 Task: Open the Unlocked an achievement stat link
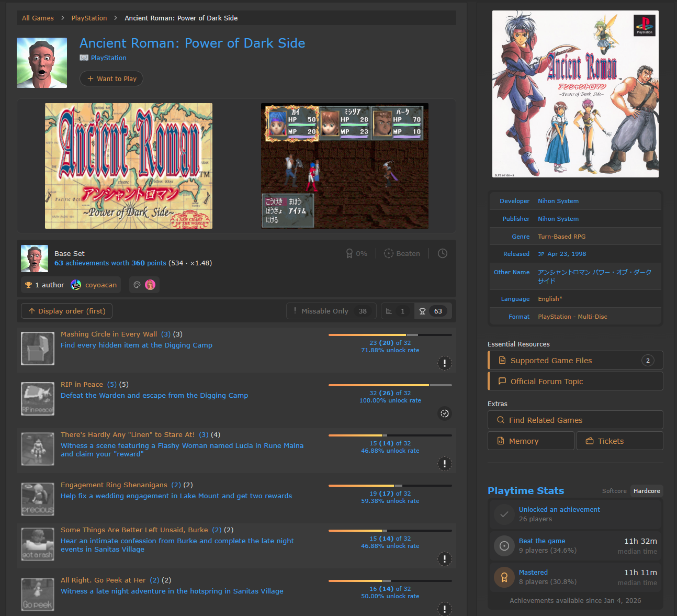559,509
